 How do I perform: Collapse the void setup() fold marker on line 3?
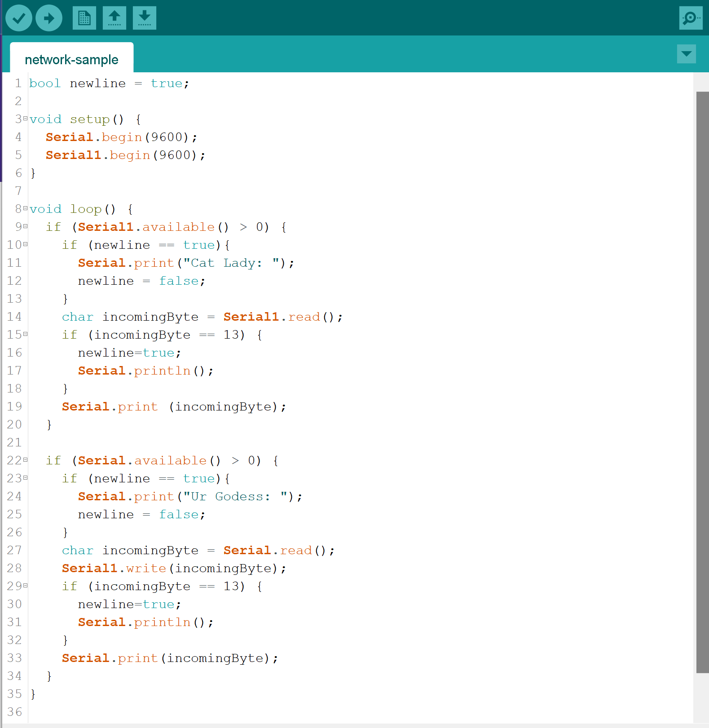[26, 119]
